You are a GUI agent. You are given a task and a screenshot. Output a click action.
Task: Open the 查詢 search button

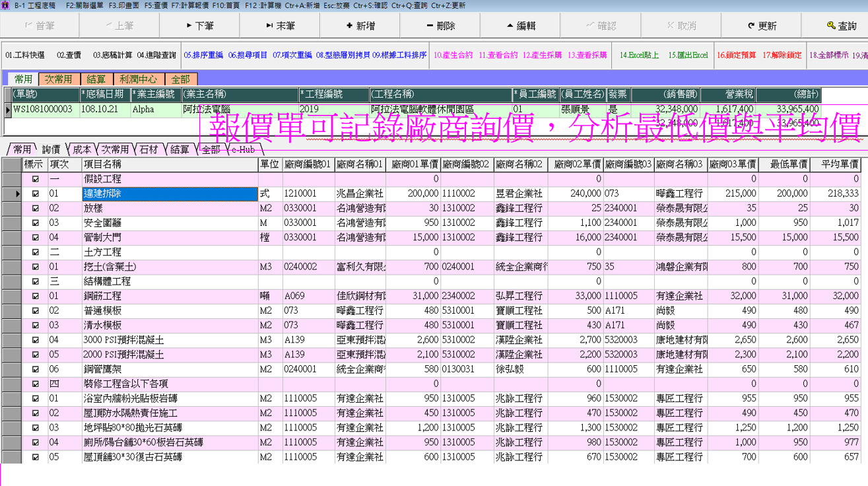(x=841, y=26)
